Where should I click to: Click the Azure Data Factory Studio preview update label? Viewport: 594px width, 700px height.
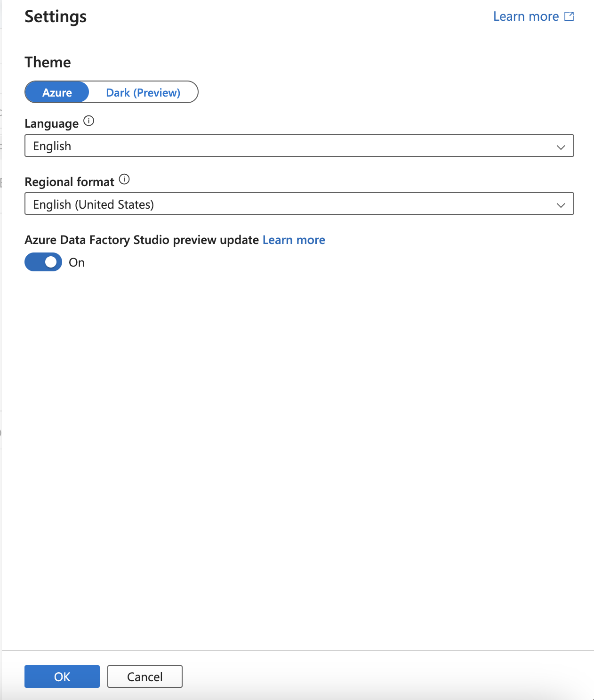point(142,240)
